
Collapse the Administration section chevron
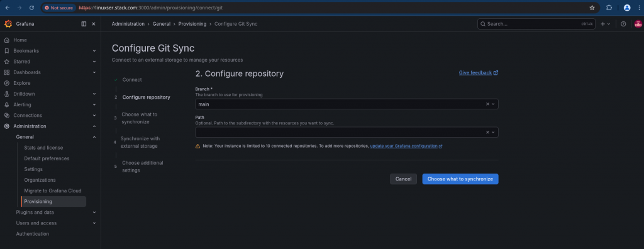[94, 126]
